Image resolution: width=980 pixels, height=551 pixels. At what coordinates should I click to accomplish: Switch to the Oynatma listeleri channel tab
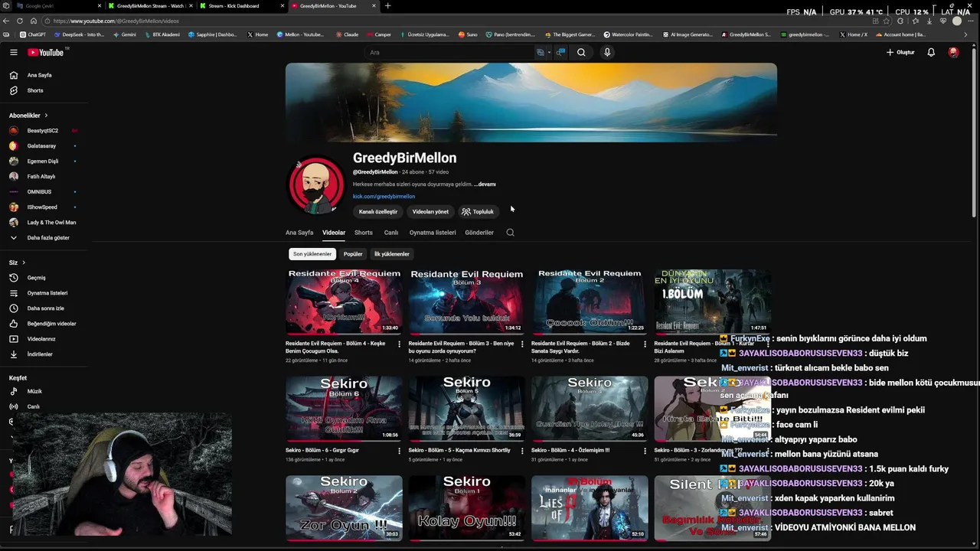pos(433,233)
